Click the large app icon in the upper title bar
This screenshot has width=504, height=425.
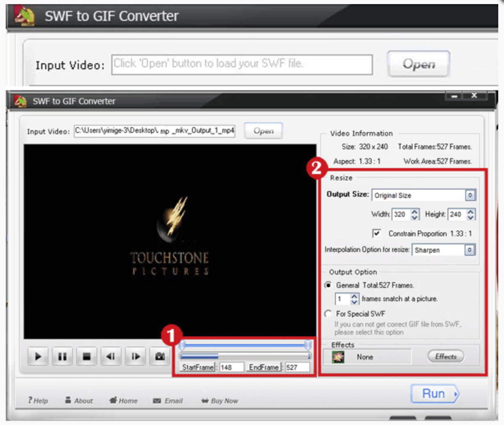click(x=25, y=16)
